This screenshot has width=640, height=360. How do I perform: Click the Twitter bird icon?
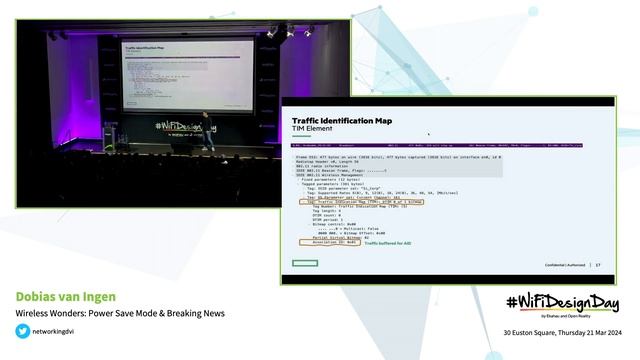tap(23, 331)
